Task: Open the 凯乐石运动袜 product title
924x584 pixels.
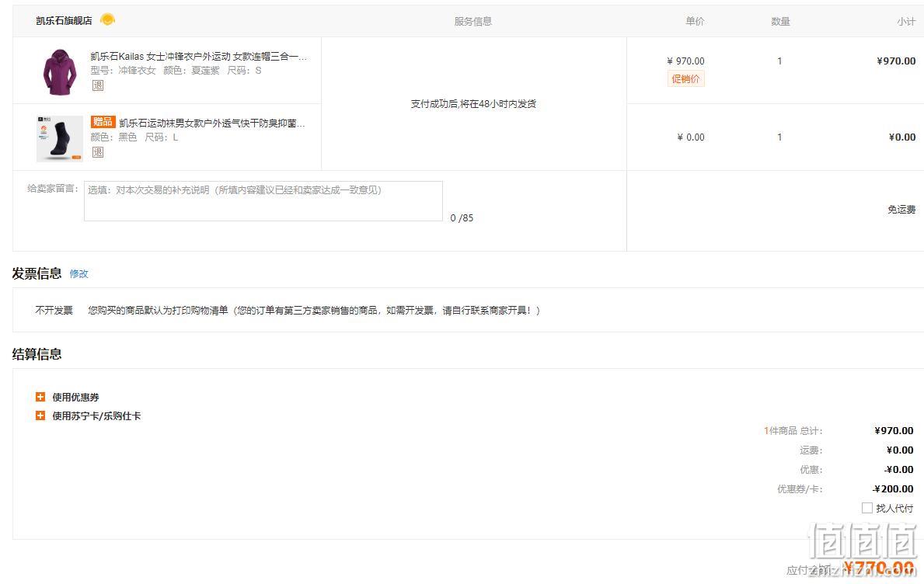Action: pos(212,123)
